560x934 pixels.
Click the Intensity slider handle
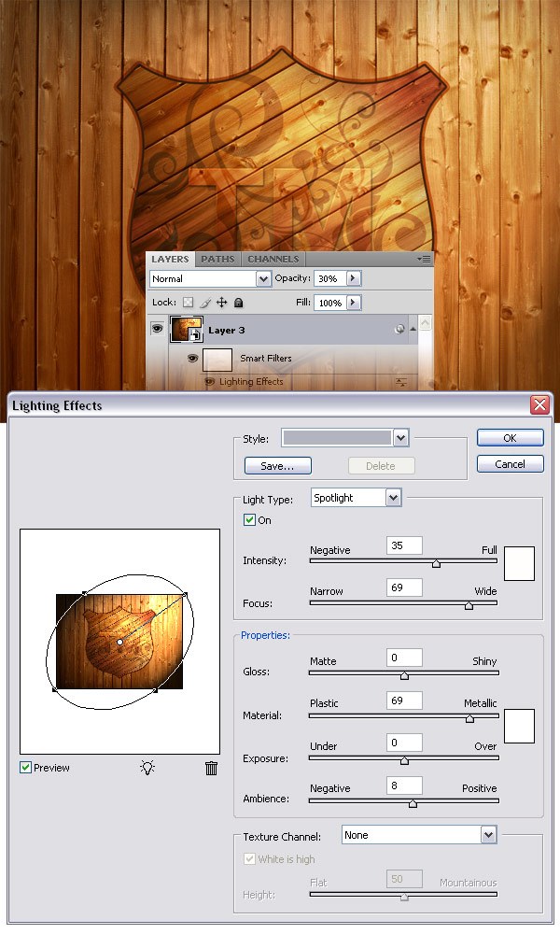coord(436,563)
